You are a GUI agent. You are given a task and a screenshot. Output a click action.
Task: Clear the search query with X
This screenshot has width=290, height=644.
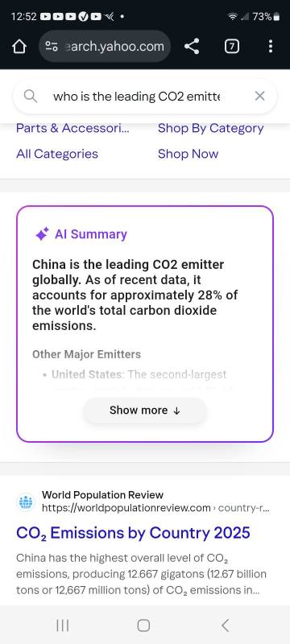tap(259, 96)
